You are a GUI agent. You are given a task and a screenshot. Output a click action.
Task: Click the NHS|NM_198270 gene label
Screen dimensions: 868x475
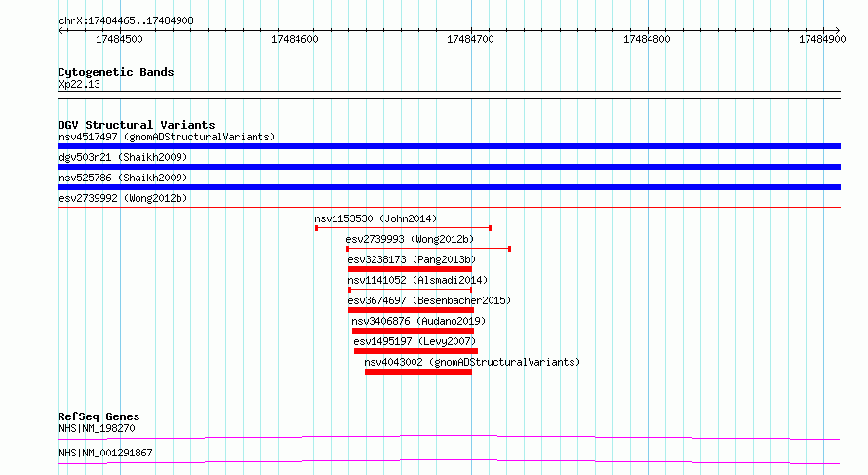(x=97, y=428)
